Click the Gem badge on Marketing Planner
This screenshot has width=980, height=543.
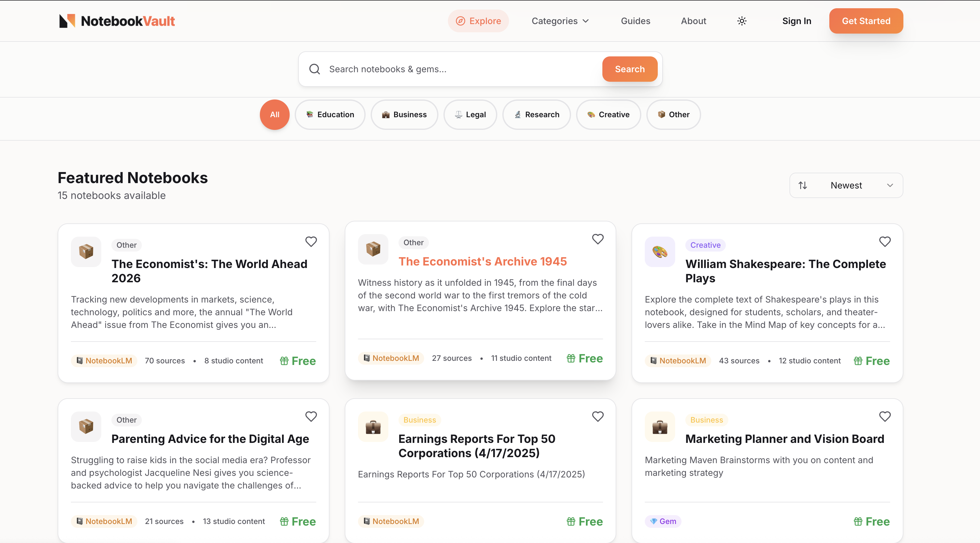point(663,521)
